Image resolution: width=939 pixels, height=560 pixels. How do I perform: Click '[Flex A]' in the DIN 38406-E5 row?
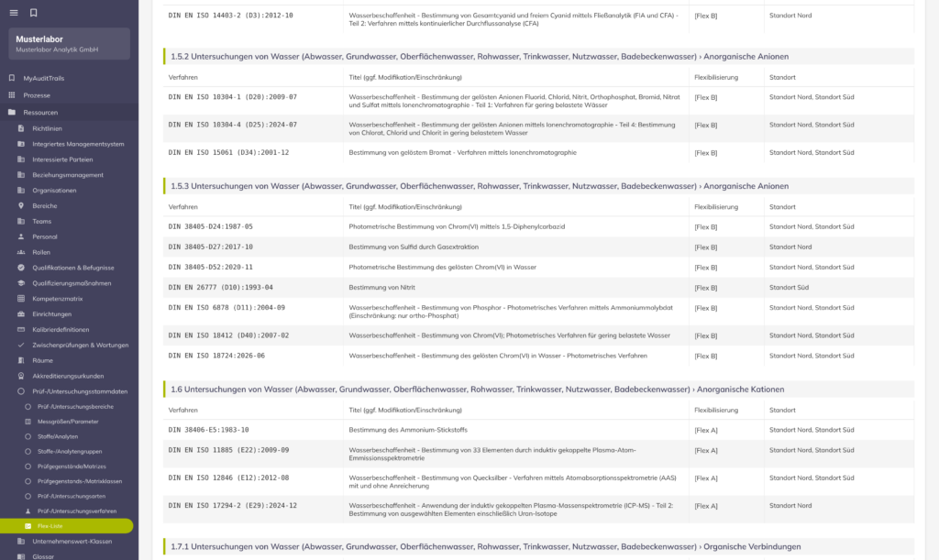(x=705, y=430)
